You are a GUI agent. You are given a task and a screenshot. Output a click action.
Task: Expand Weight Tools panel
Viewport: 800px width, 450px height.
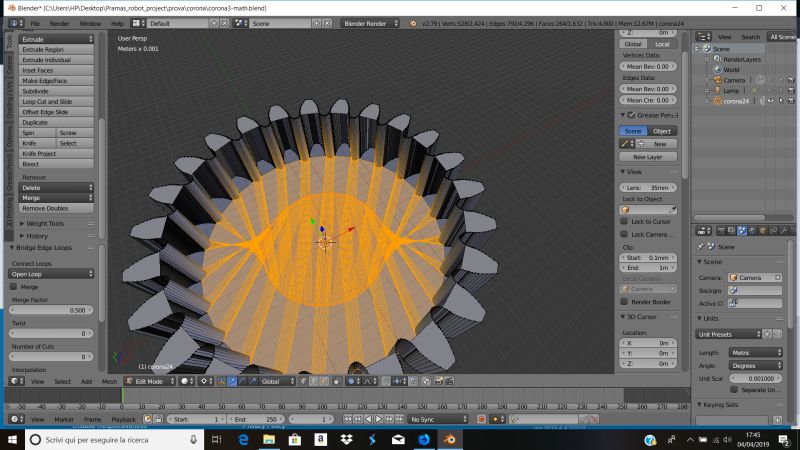click(x=45, y=223)
